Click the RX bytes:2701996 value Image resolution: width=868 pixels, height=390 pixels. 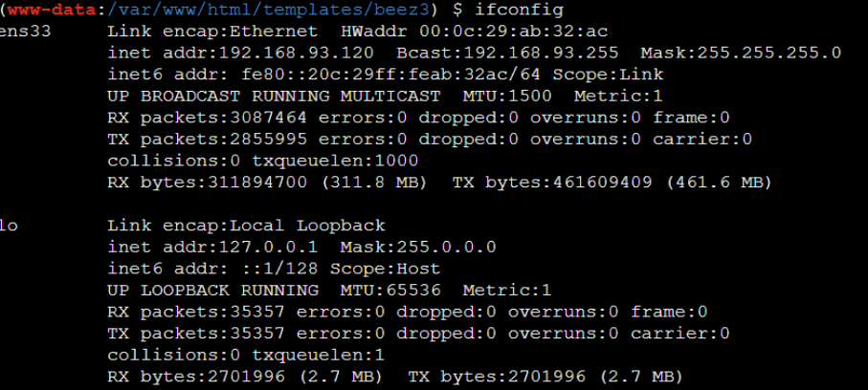click(x=196, y=376)
